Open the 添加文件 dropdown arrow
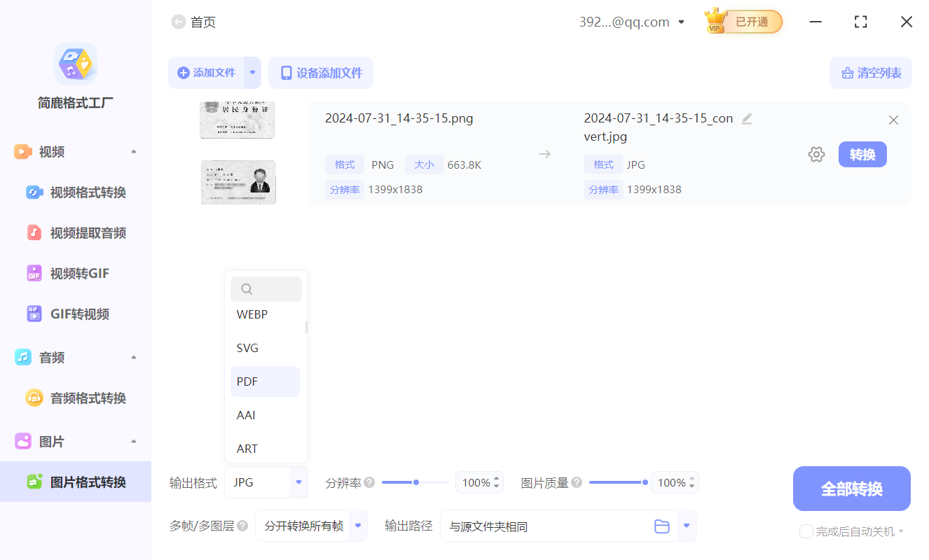 [x=252, y=73]
